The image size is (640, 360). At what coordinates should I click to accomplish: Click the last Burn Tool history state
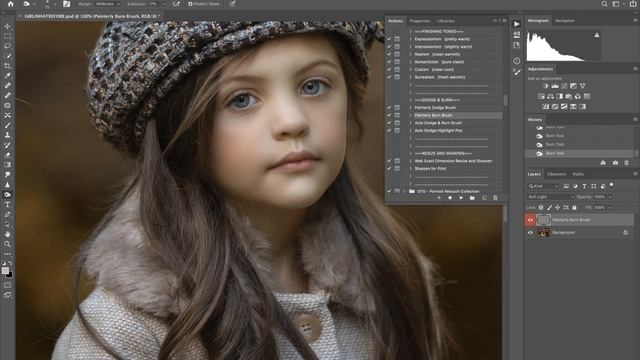(579, 153)
